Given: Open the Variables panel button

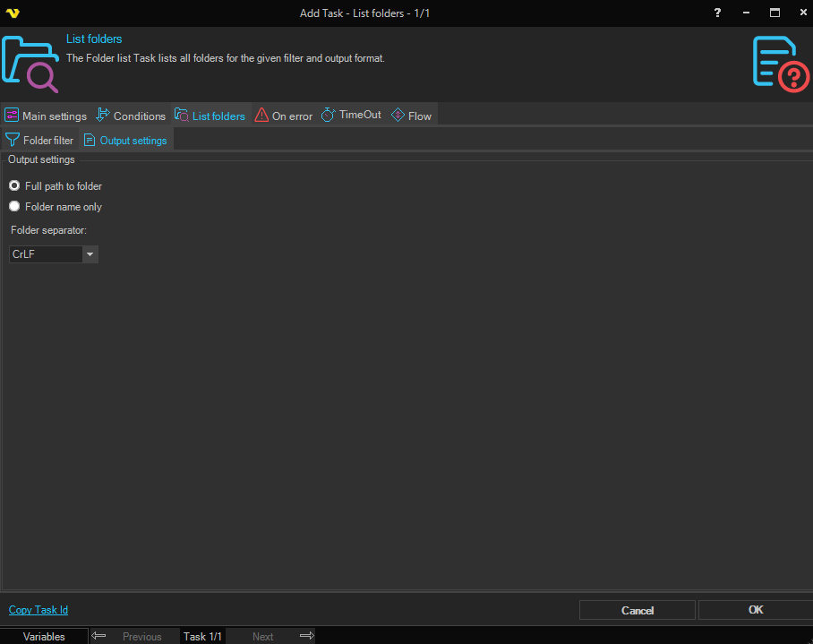Looking at the screenshot, I should pos(44,636).
